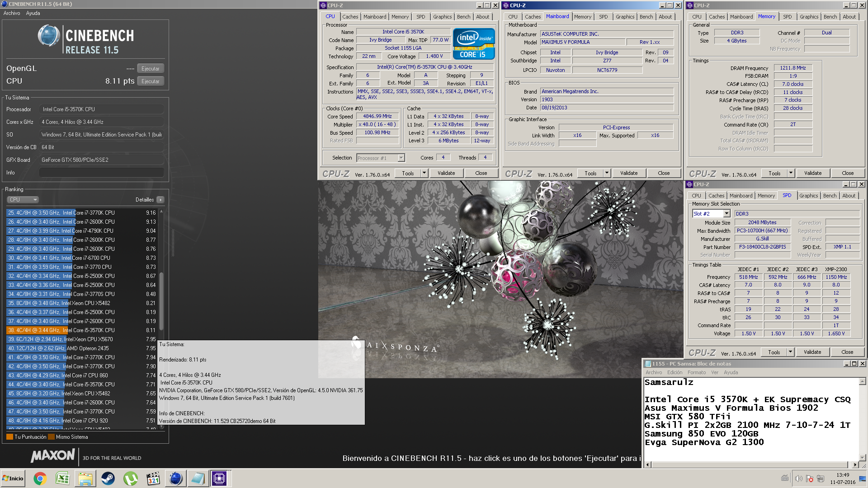
Task: Click the Inicio start button
Action: [13, 479]
